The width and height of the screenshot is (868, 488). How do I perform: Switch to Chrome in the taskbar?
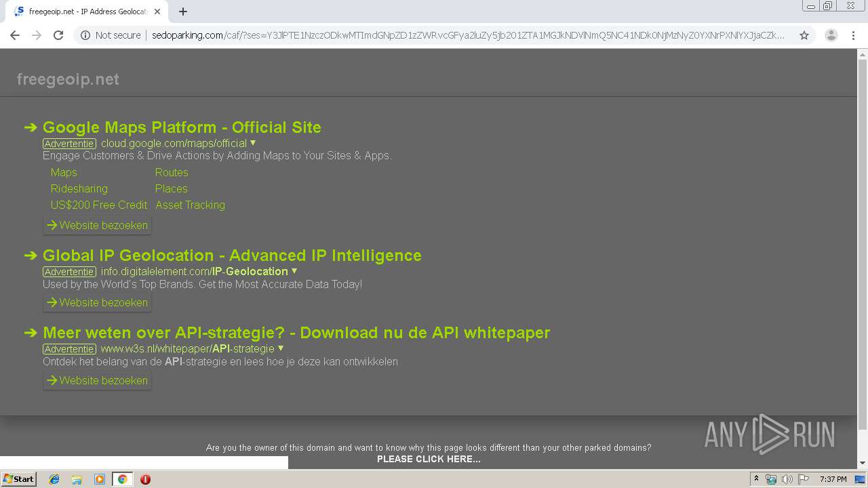tap(122, 479)
